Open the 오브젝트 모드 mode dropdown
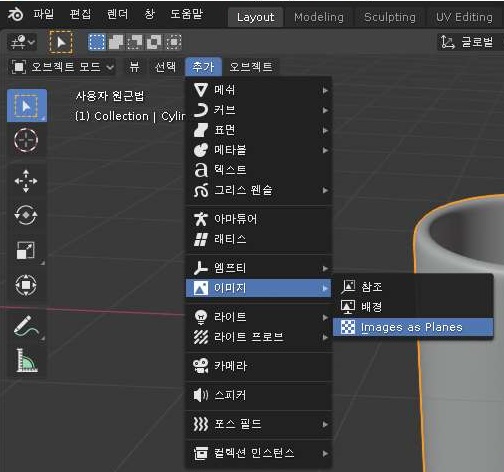This screenshot has height=472, width=504. [x=62, y=67]
